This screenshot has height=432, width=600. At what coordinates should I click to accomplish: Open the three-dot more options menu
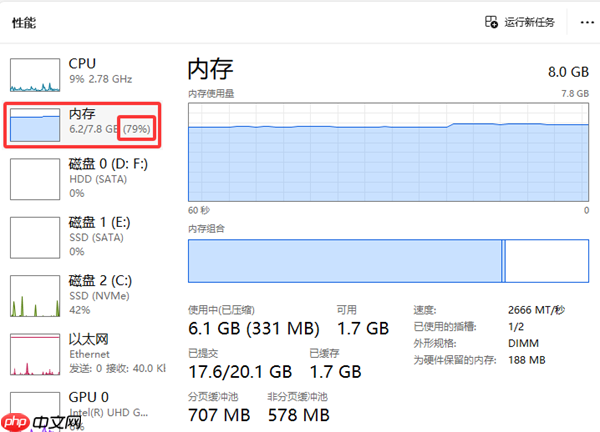click(580, 21)
